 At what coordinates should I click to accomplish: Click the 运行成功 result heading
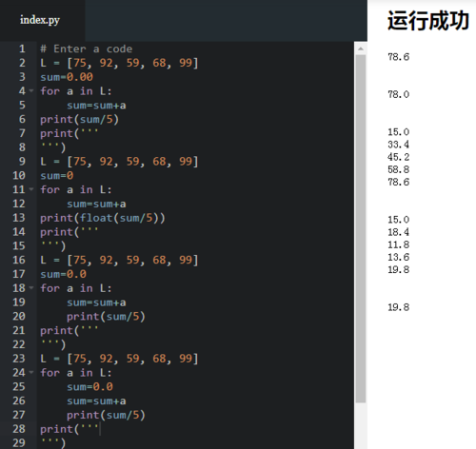coord(428,21)
